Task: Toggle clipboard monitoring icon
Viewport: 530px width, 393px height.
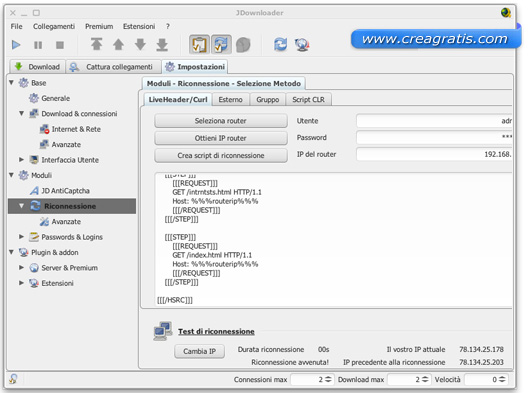Action: (199, 44)
